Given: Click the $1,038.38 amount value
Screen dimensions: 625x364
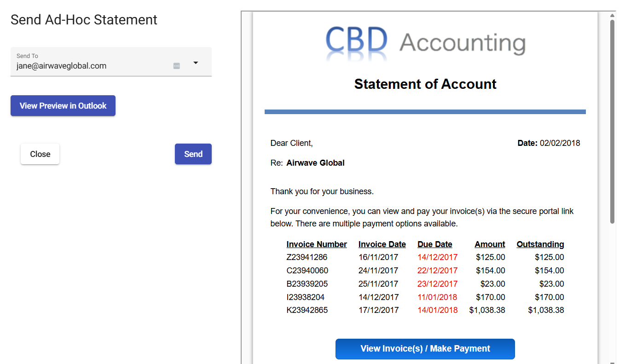Looking at the screenshot, I should pos(487,310).
